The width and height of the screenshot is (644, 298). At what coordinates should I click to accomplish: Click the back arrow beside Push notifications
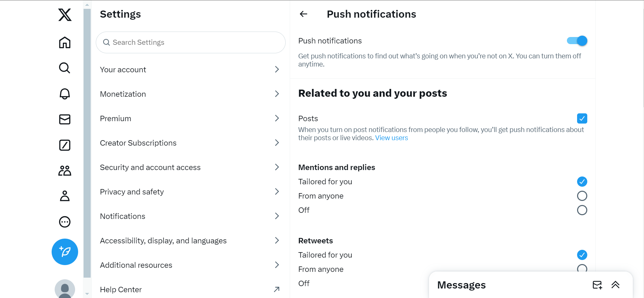click(x=303, y=14)
